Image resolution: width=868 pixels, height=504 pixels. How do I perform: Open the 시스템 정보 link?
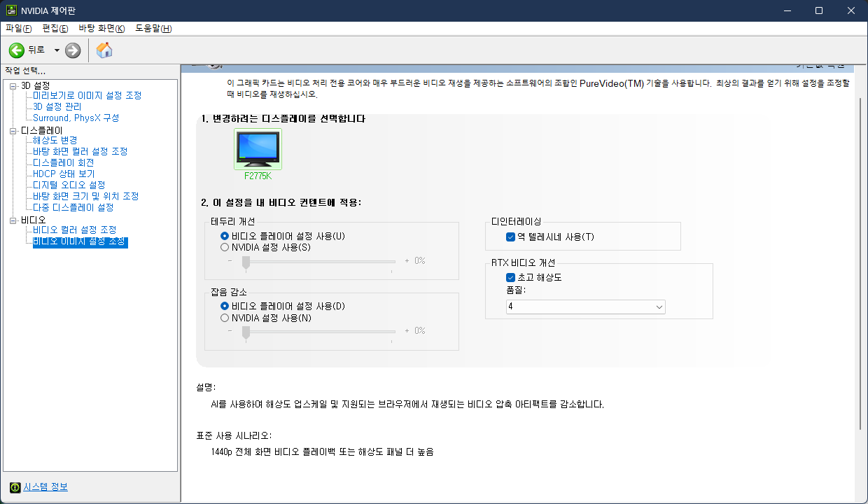coord(45,487)
